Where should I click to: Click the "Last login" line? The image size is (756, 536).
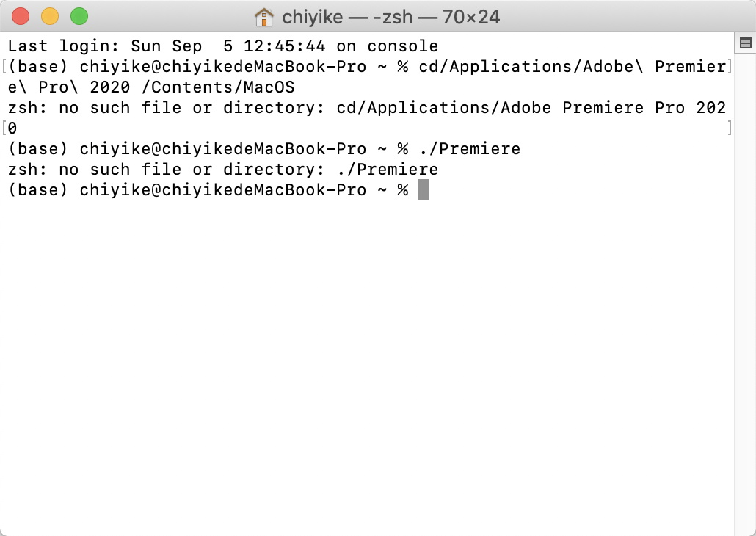(x=223, y=46)
